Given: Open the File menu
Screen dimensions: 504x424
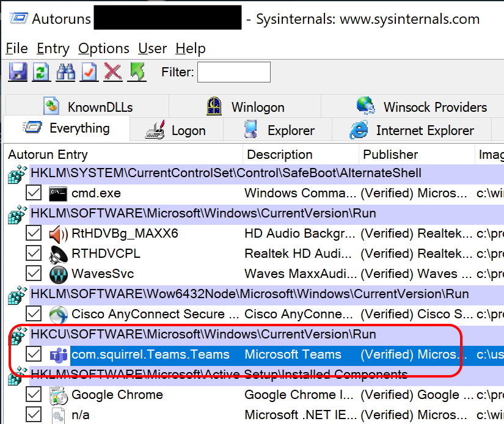Looking at the screenshot, I should click(16, 48).
